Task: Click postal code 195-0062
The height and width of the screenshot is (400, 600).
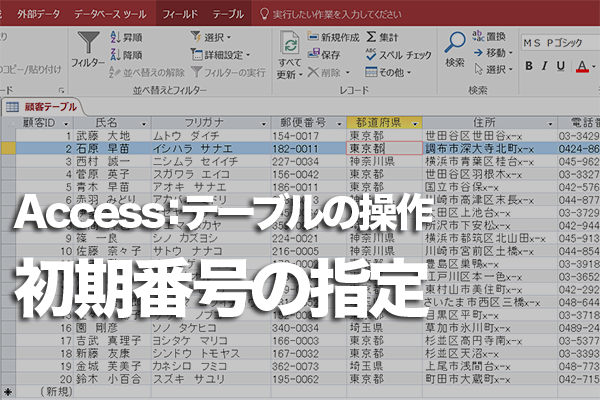Action: pos(295,379)
